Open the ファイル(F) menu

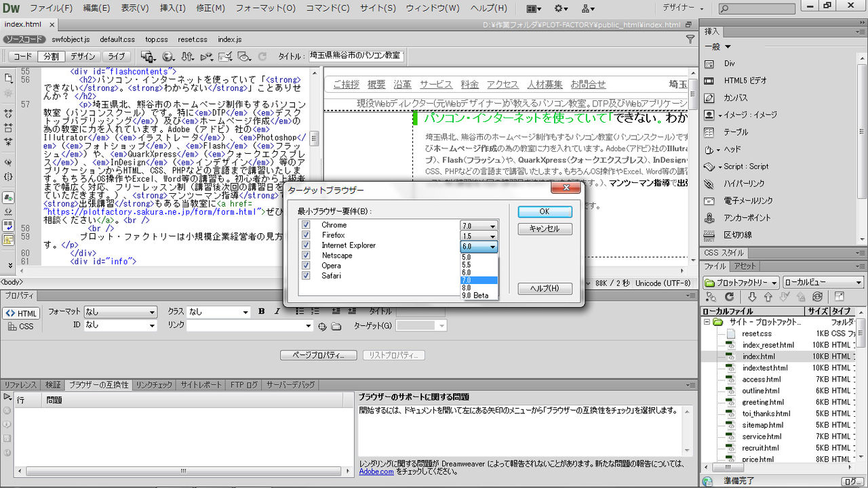tap(51, 8)
